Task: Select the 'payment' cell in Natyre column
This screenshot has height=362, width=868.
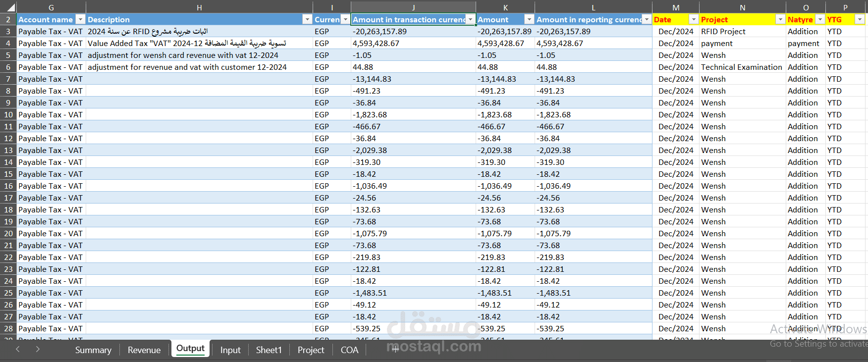Action: (x=806, y=43)
